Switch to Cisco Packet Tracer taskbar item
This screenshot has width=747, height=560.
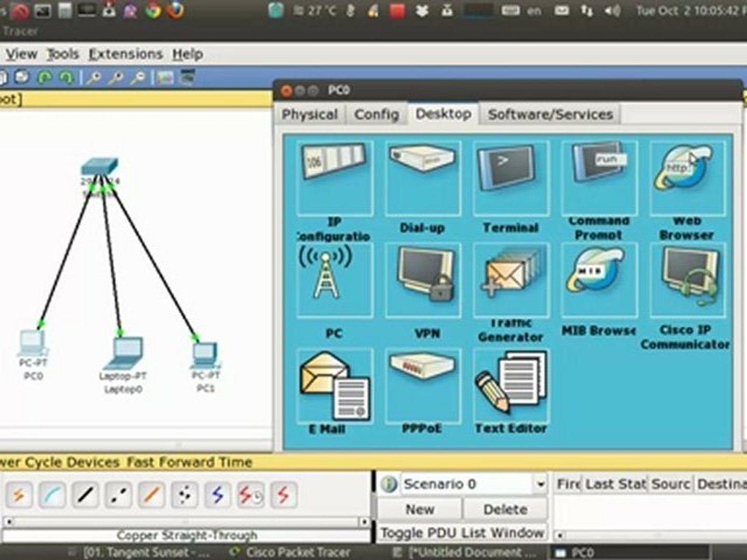point(290,552)
